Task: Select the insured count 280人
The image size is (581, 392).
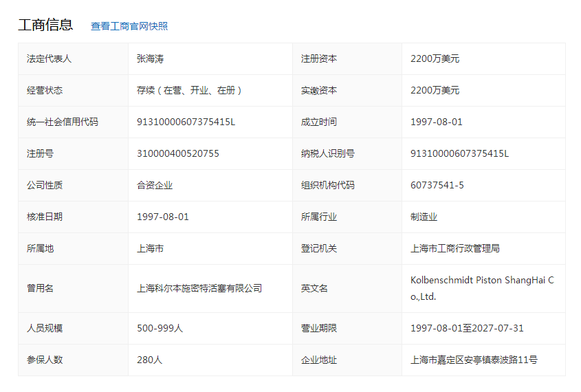Action: (149, 360)
